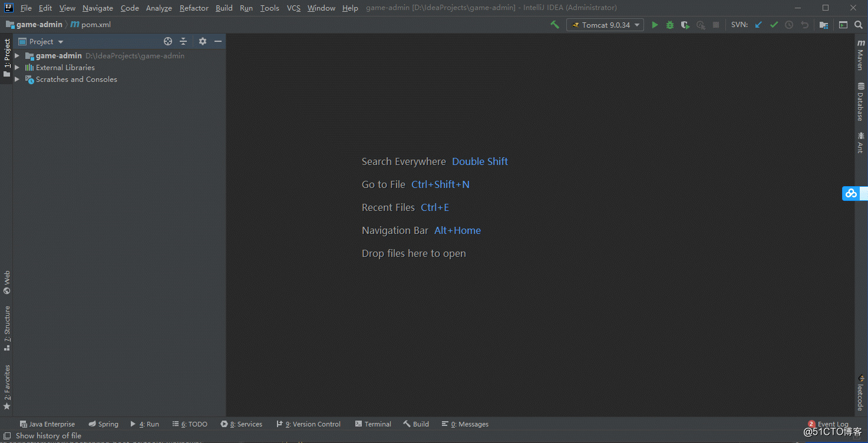Open the 2: Favorites side tab
The image size is (868, 443).
6,387
